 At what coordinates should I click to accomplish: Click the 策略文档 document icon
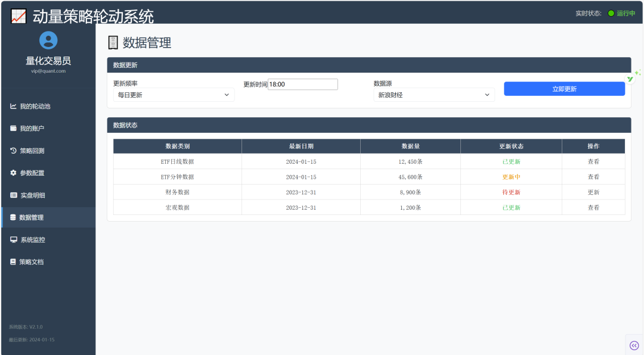[x=13, y=261]
